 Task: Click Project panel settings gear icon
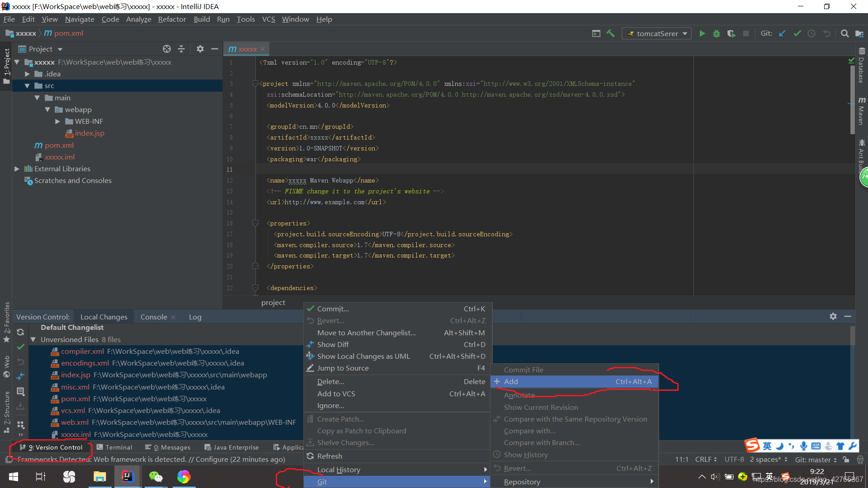(200, 49)
